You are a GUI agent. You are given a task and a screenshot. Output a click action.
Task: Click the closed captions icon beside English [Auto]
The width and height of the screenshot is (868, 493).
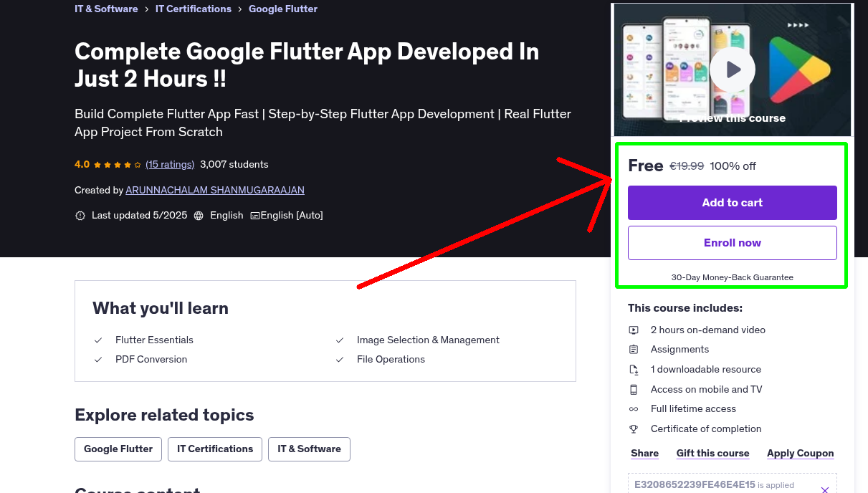click(x=254, y=216)
